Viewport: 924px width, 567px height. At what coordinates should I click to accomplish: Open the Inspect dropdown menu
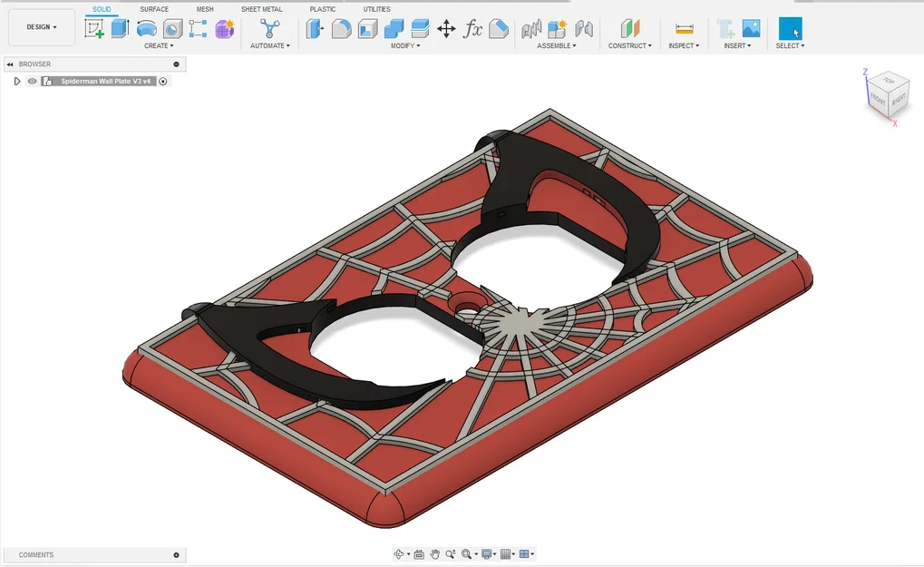684,45
